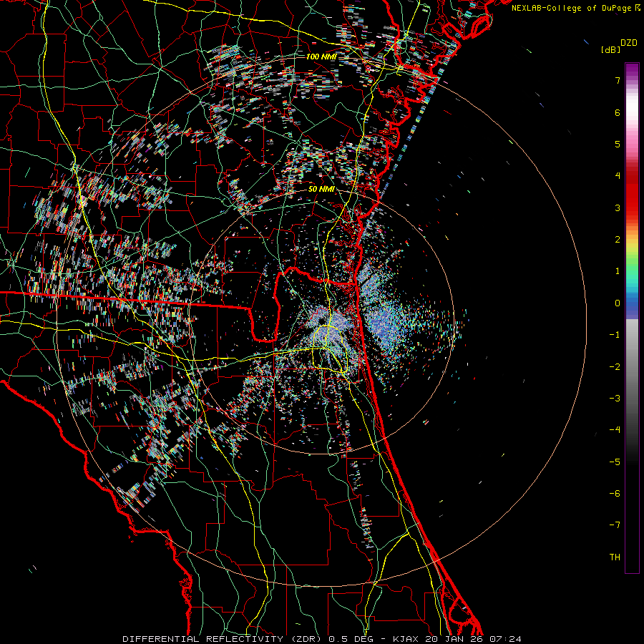The width and height of the screenshot is (644, 644).
Task: Click the -3 tick on color scale
Action: pyautogui.click(x=615, y=399)
